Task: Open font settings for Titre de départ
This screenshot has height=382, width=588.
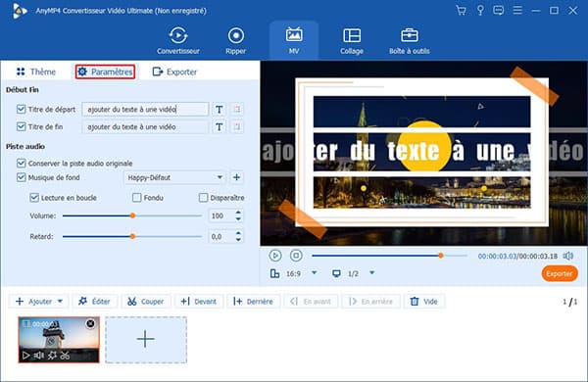Action: click(219, 109)
